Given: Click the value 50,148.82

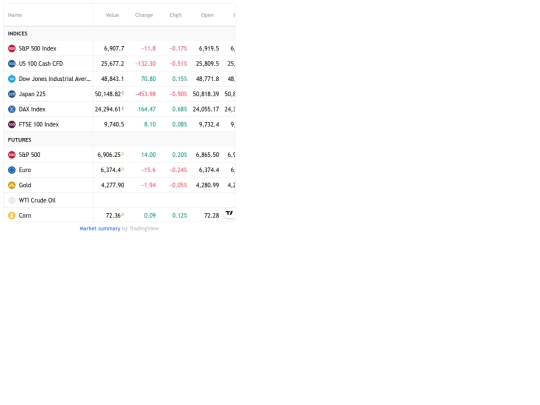Looking at the screenshot, I should click(108, 94).
